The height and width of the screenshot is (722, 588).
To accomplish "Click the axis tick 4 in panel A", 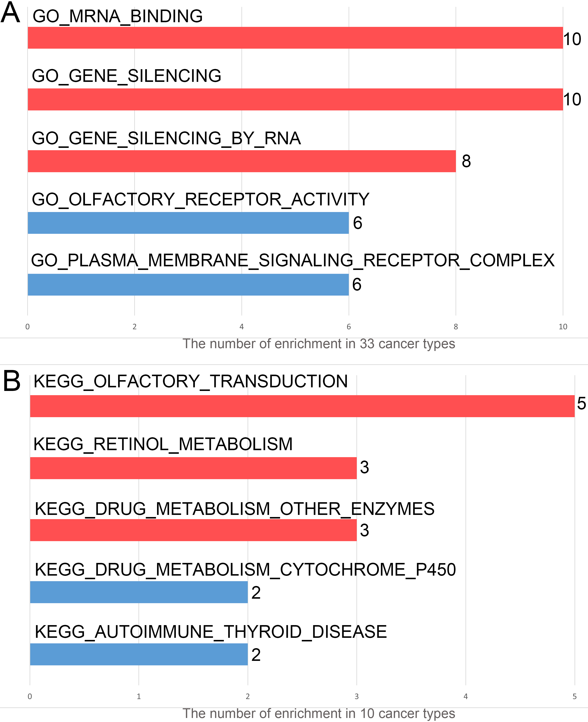I will [242, 326].
